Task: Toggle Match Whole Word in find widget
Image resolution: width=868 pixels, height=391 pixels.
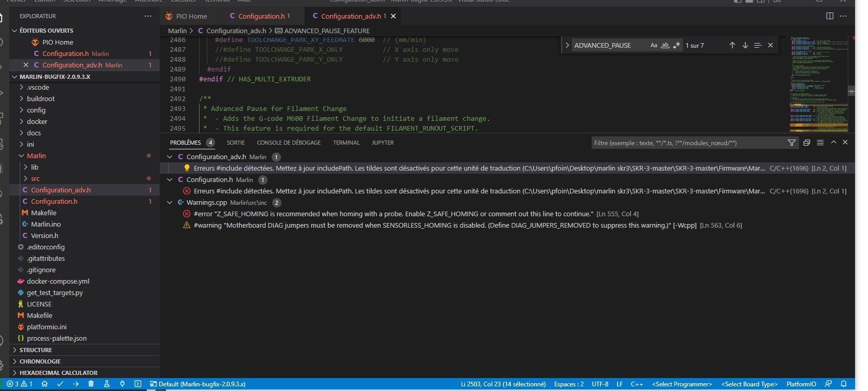Action: 665,45
